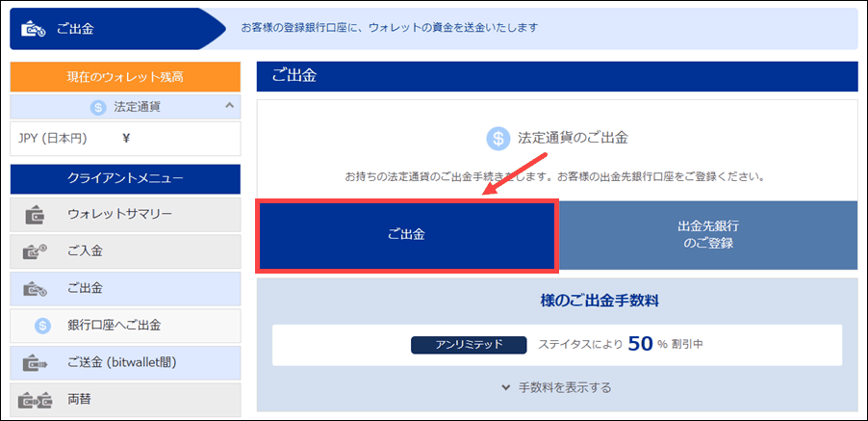The image size is (868, 421).
Task: Click the クライアントメニュー header bar
Action: [x=125, y=178]
